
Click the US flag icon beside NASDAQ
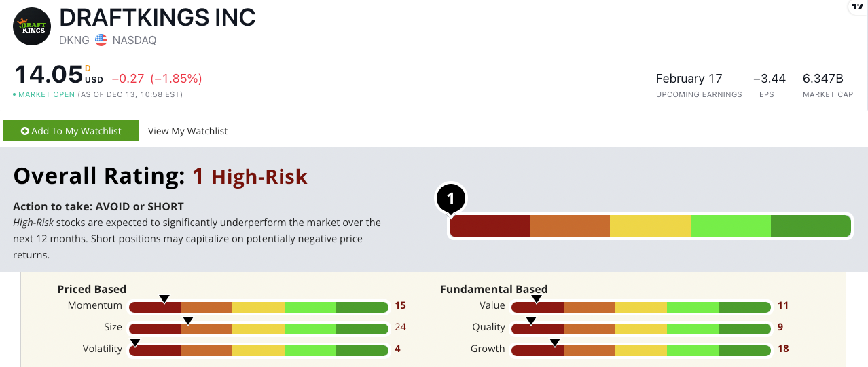point(101,40)
